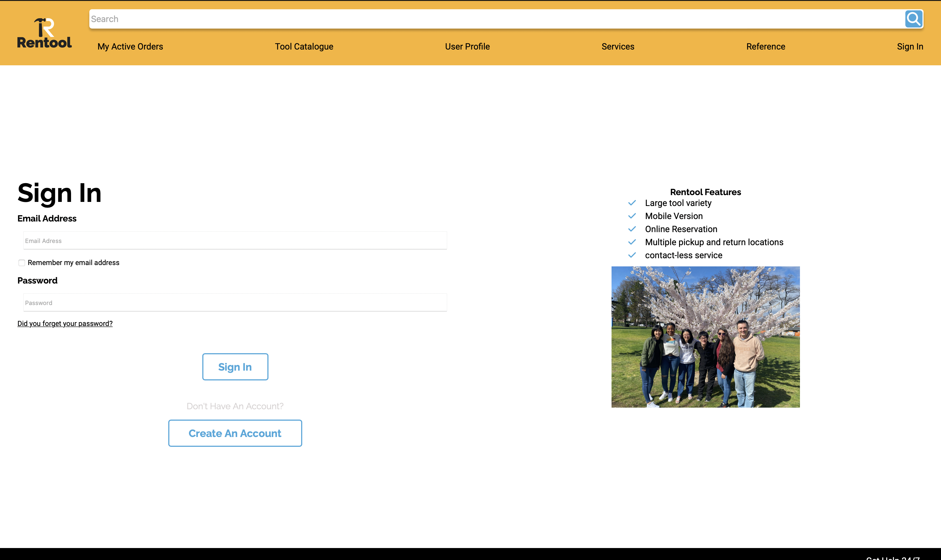This screenshot has width=941, height=560.
Task: Click the checkmark beside Mobile Version
Action: pos(632,216)
